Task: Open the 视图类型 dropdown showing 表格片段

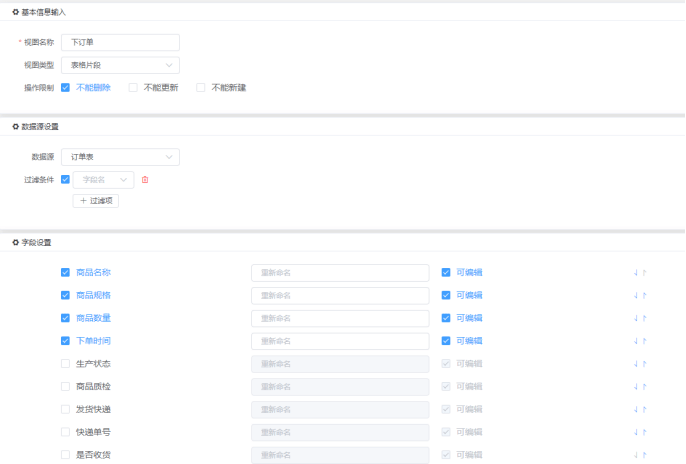Action: click(120, 65)
